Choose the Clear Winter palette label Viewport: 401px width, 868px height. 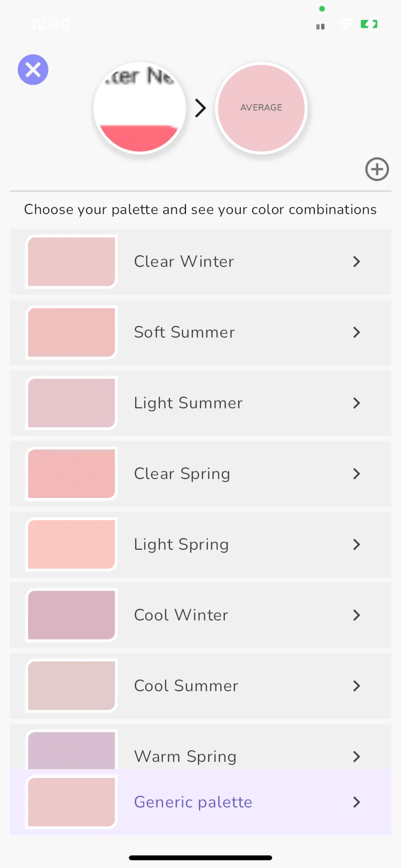click(x=184, y=262)
